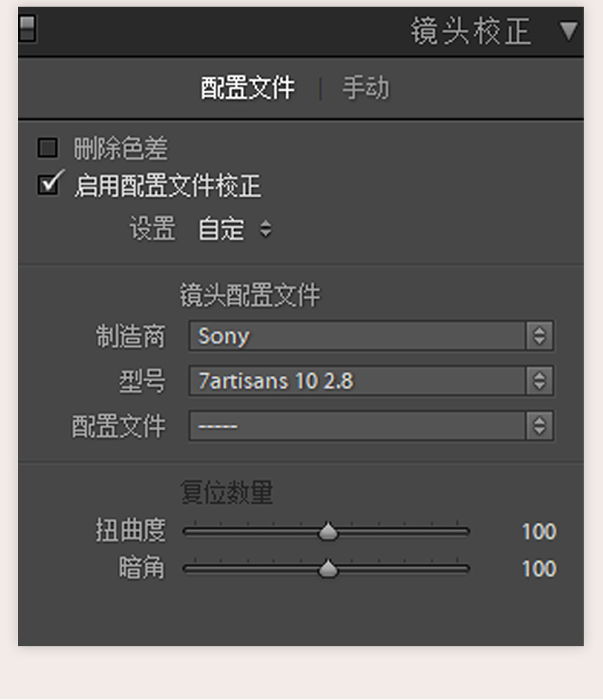Image resolution: width=603 pixels, height=700 pixels.
Task: Switch to the 配置文件 tab
Action: (248, 87)
